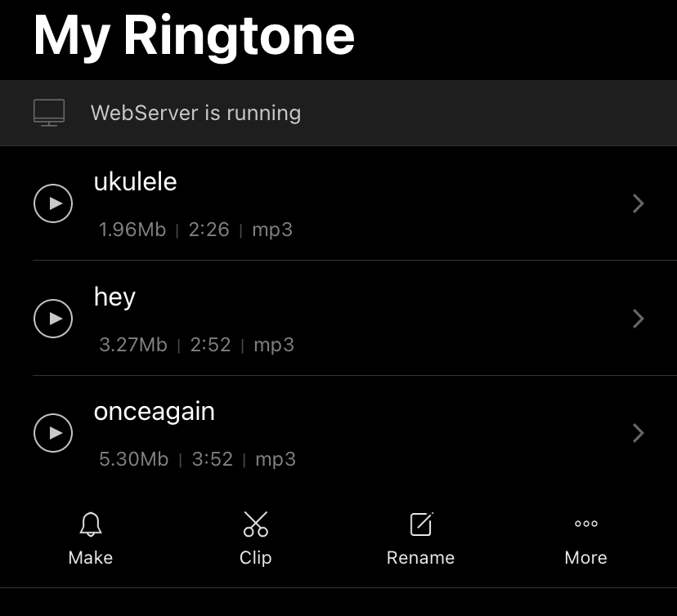This screenshot has height=616, width=677.
Task: Tap the Make bell icon
Action: click(91, 524)
